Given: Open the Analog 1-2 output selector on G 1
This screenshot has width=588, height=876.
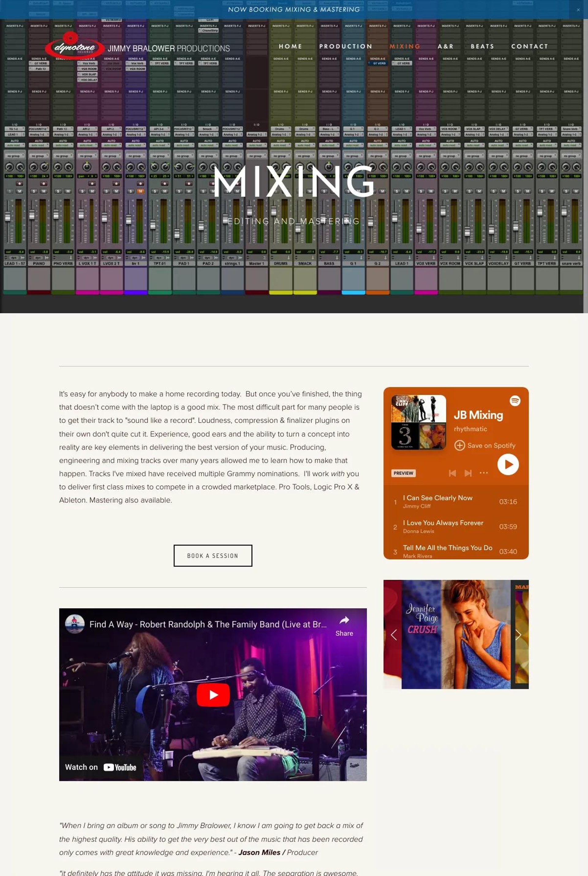Looking at the screenshot, I should tap(352, 134).
